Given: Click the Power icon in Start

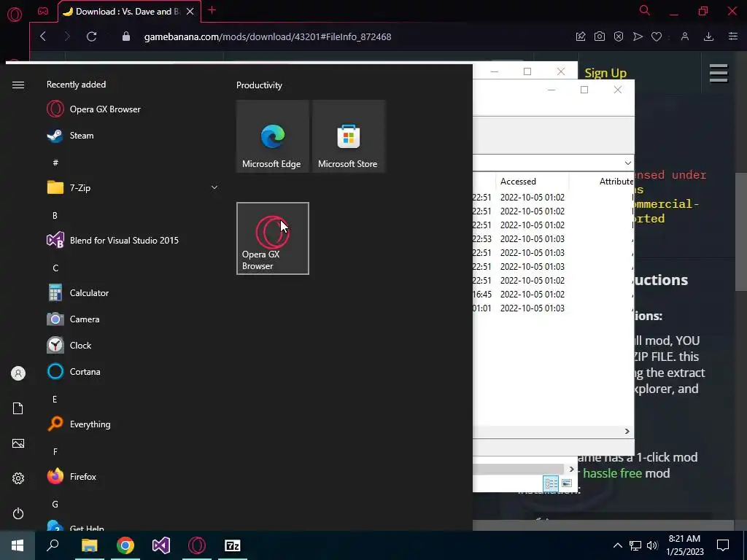Looking at the screenshot, I should pos(18,513).
